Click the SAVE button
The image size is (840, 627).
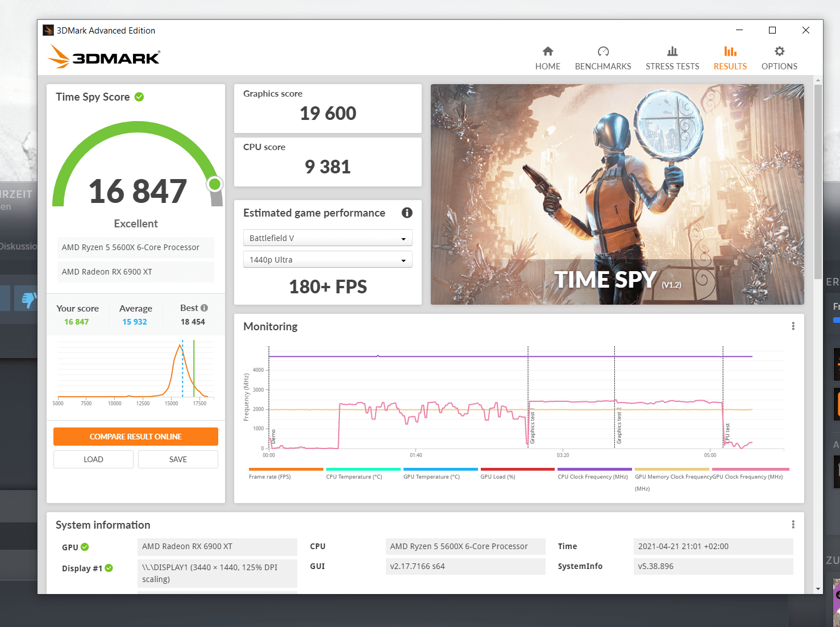pyautogui.click(x=178, y=459)
